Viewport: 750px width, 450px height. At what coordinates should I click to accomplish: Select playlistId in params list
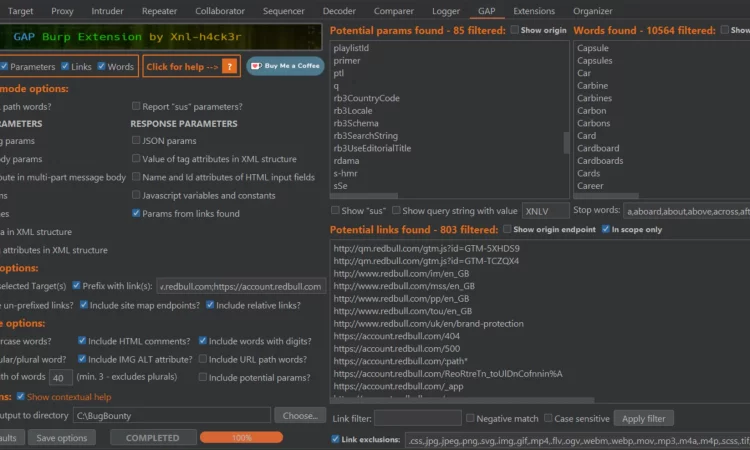tap(351, 48)
